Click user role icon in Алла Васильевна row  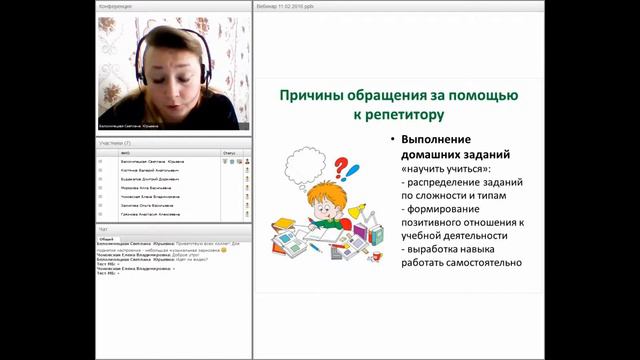coord(247,188)
